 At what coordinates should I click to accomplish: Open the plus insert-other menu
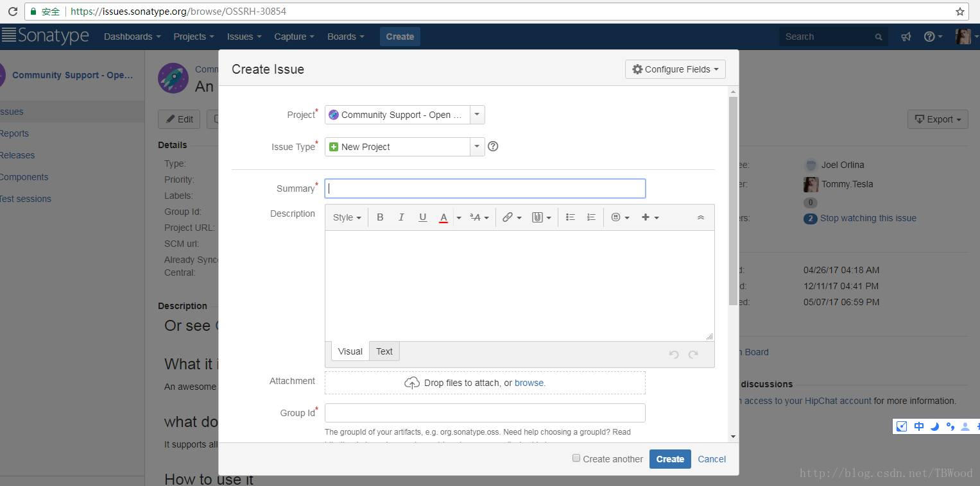click(x=650, y=217)
